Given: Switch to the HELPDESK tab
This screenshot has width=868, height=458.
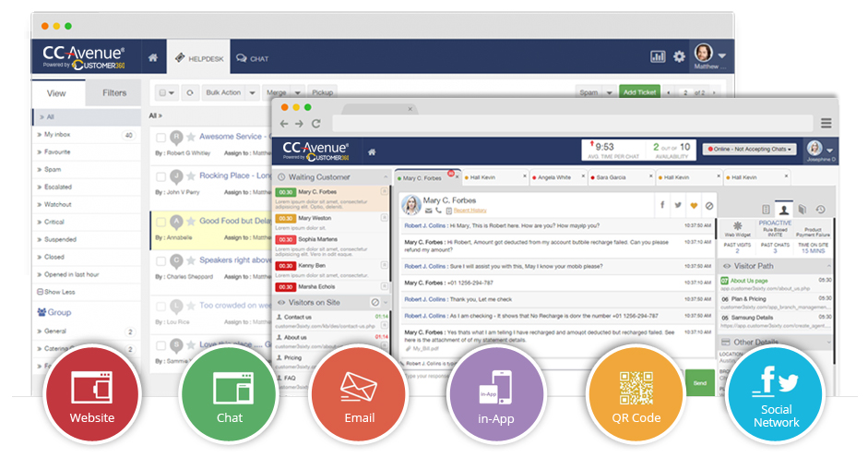Looking at the screenshot, I should tap(198, 58).
